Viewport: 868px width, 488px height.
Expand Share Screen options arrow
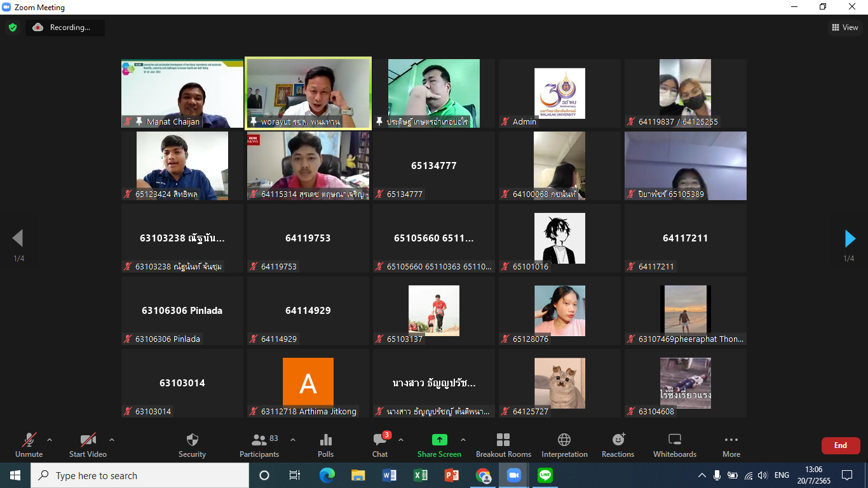pyautogui.click(x=463, y=440)
